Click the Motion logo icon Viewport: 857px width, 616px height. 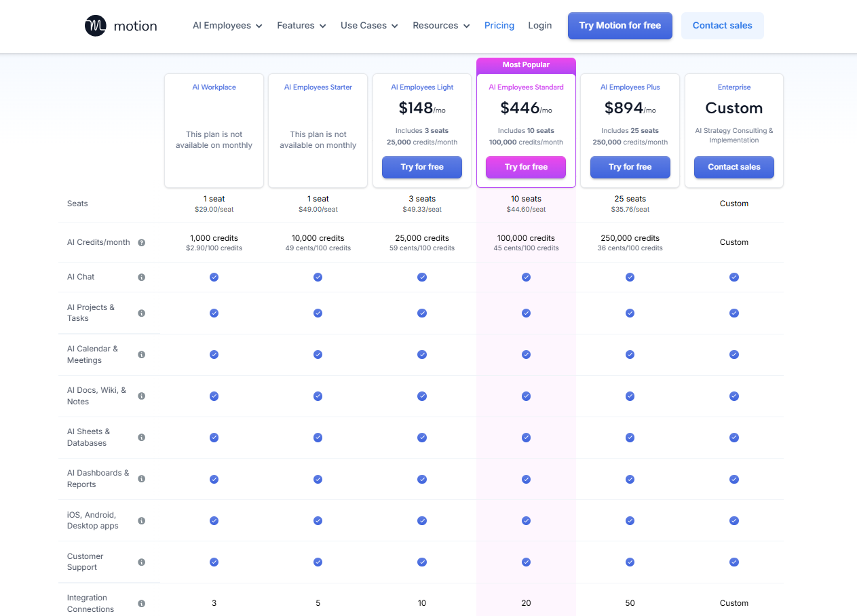tap(96, 26)
